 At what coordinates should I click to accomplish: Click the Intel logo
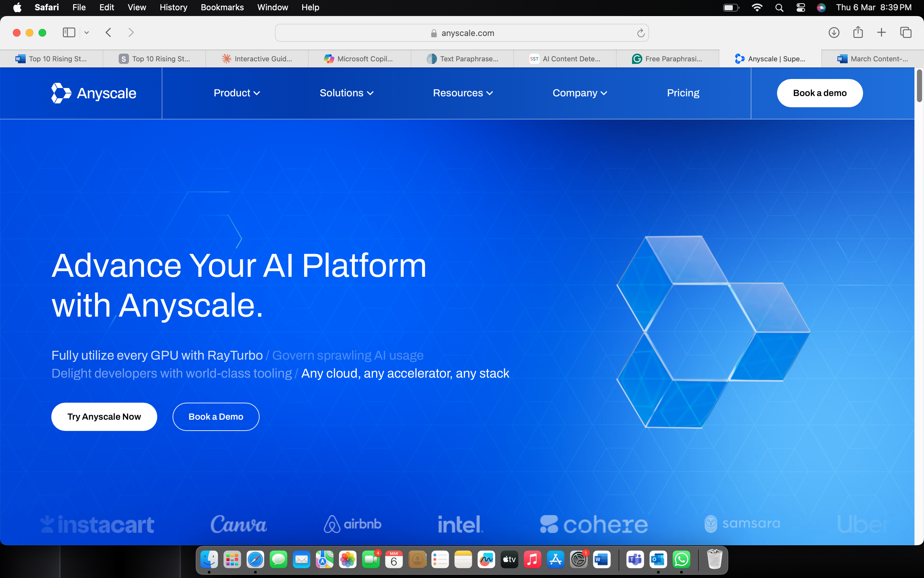tap(460, 524)
